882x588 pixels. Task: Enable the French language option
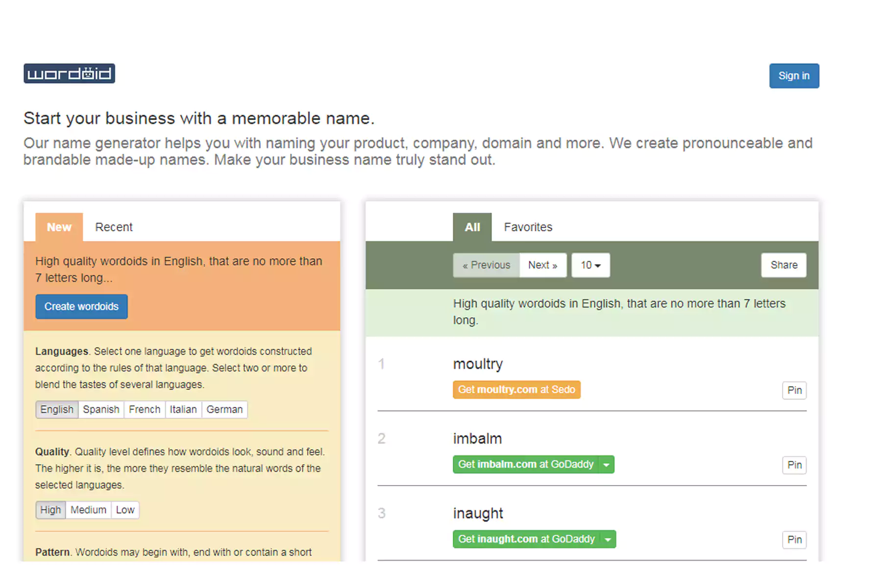tap(145, 410)
